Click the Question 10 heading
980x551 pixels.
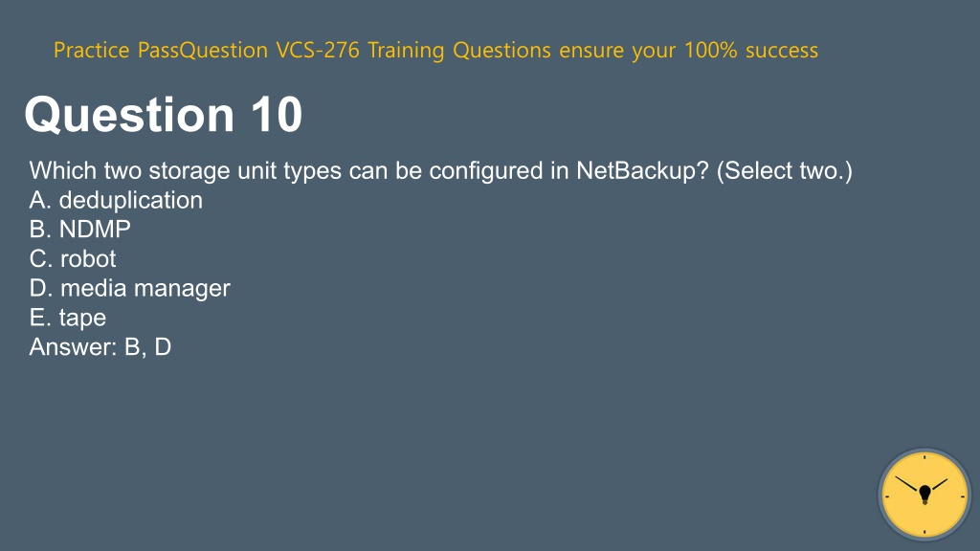click(164, 115)
